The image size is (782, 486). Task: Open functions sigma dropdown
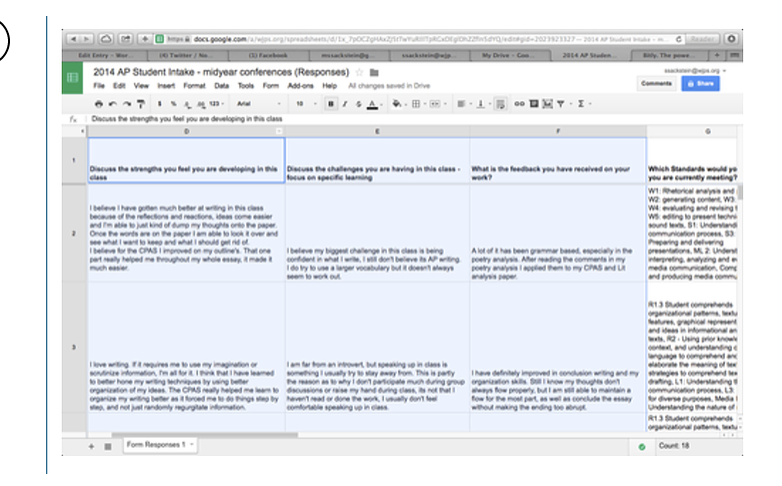584,104
